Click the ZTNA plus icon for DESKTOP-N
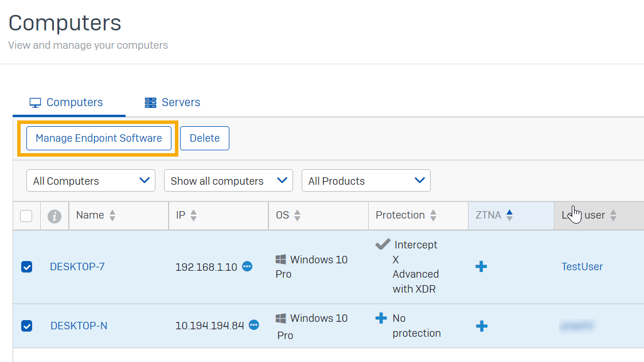This screenshot has width=644, height=362. [x=482, y=326]
